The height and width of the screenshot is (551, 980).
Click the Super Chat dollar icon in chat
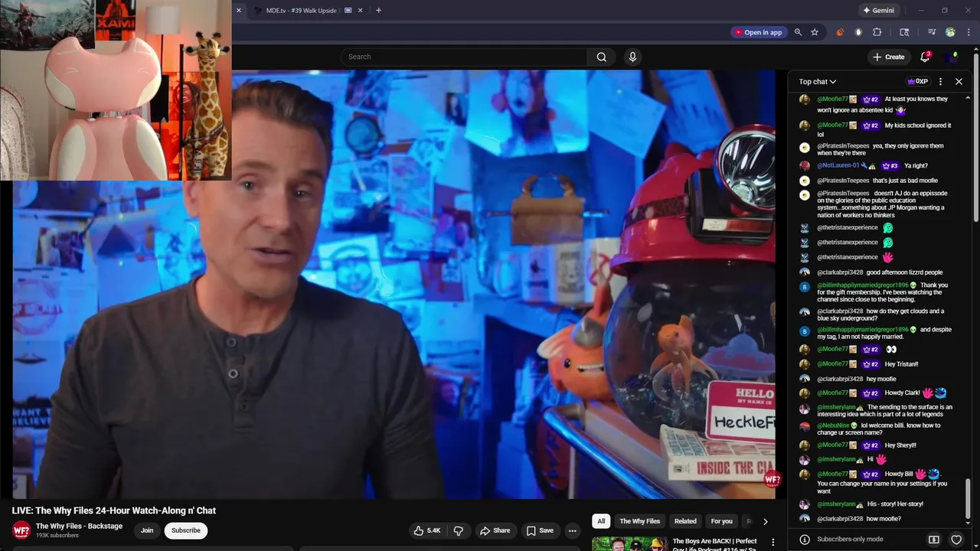tap(934, 540)
